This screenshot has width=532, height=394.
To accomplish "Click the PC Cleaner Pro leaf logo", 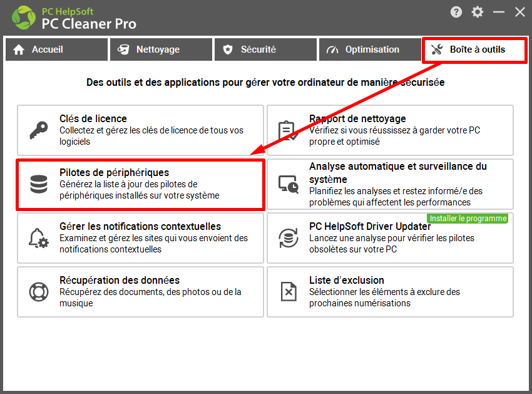I will click(x=24, y=18).
